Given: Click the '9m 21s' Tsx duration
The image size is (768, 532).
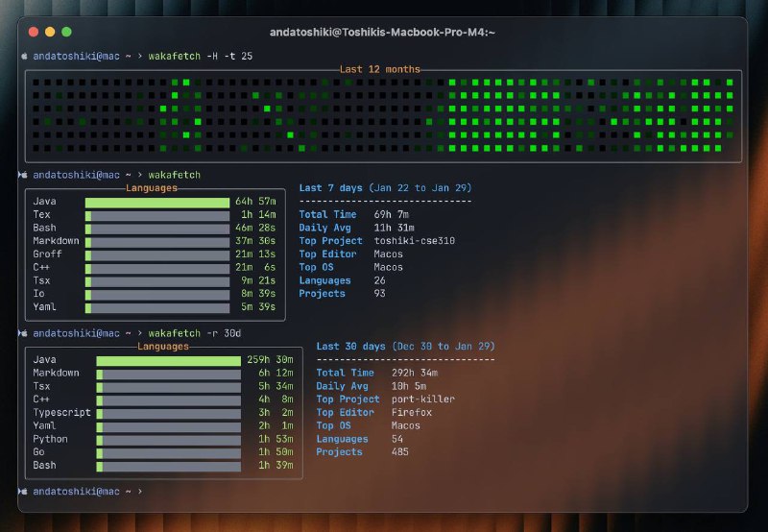Looking at the screenshot, I should click(x=258, y=280).
